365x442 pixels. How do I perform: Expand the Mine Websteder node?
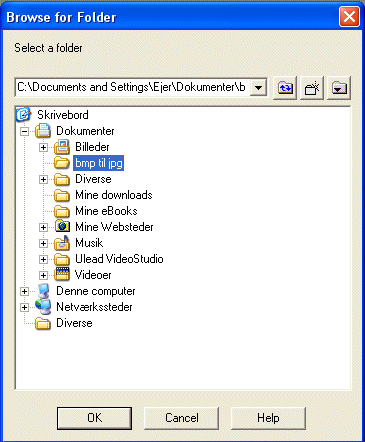43,227
